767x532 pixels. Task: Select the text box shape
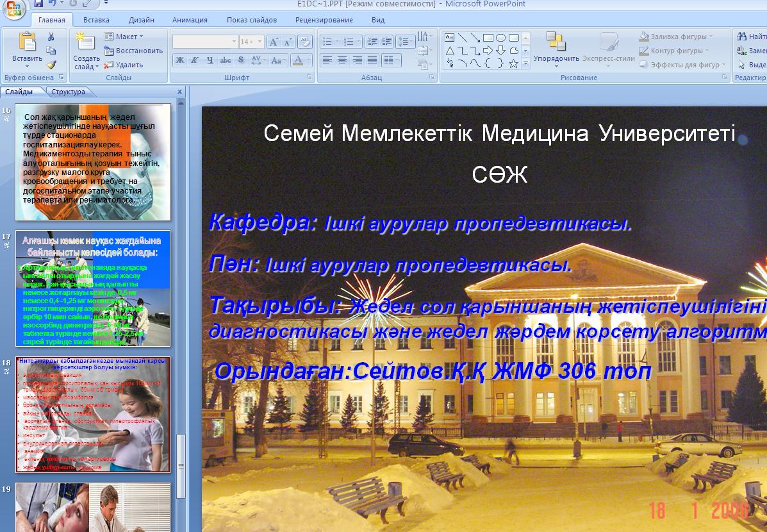coord(449,38)
